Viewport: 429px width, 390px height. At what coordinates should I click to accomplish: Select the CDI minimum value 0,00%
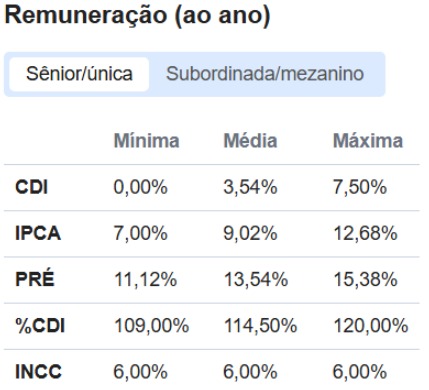click(140, 187)
